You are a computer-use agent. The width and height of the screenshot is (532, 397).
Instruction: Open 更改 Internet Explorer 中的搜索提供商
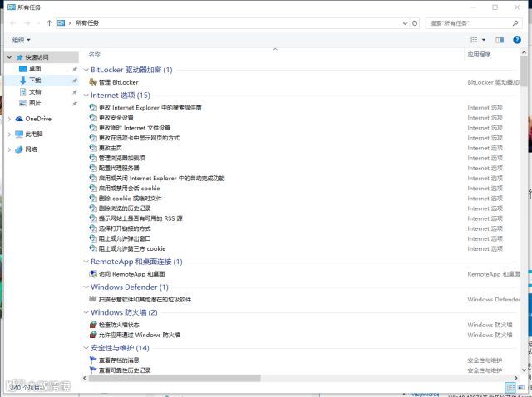pyautogui.click(x=150, y=107)
